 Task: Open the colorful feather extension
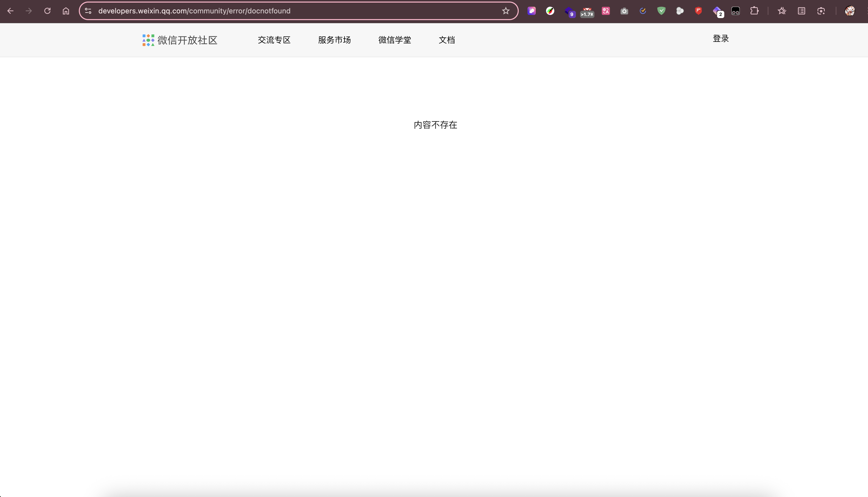pos(550,11)
